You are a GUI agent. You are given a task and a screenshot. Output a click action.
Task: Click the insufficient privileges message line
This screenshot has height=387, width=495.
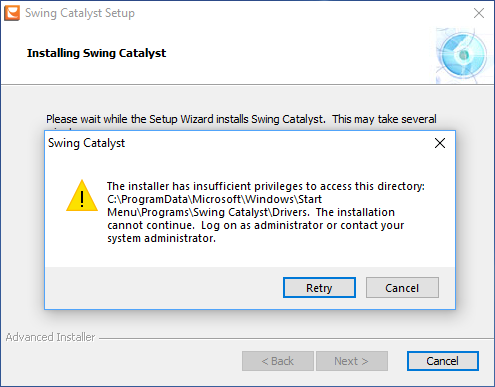coord(266,186)
